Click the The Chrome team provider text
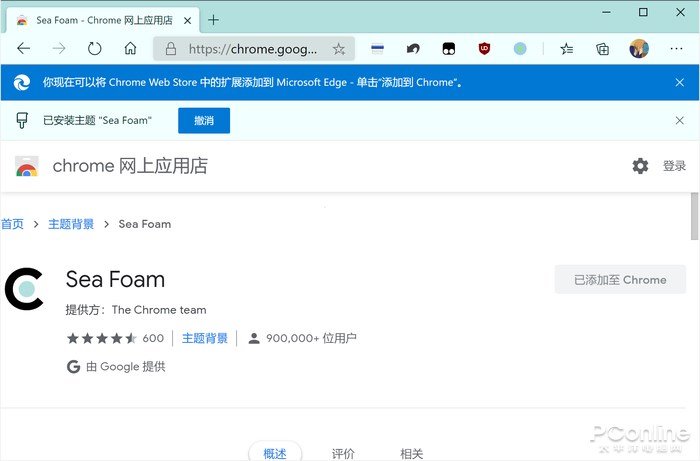 [x=159, y=310]
